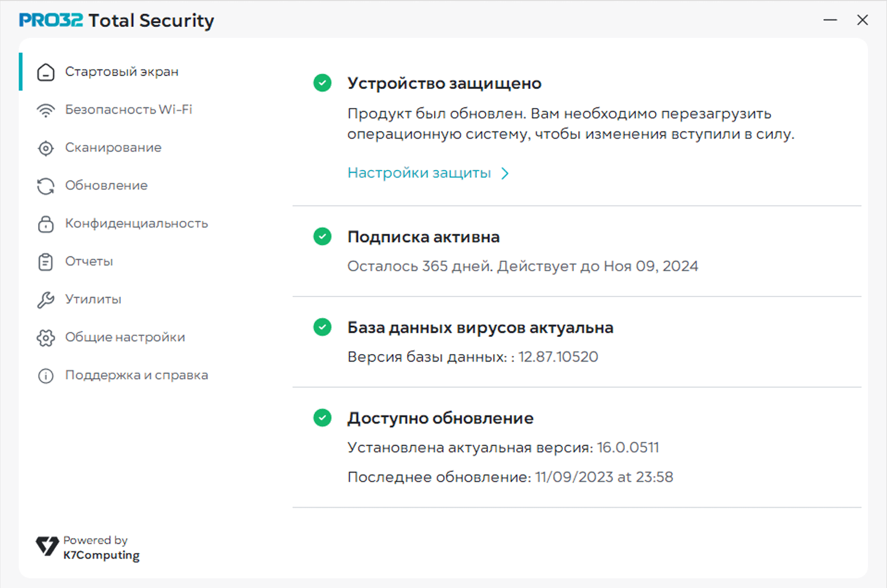The width and height of the screenshot is (887, 588).
Task: Click the Осталось 365 дней subscription text
Action: (x=523, y=266)
